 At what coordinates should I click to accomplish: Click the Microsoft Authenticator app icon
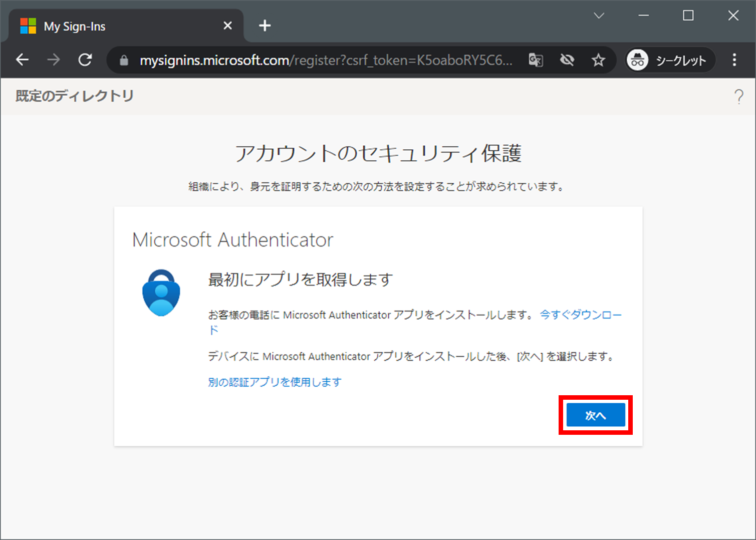(161, 293)
